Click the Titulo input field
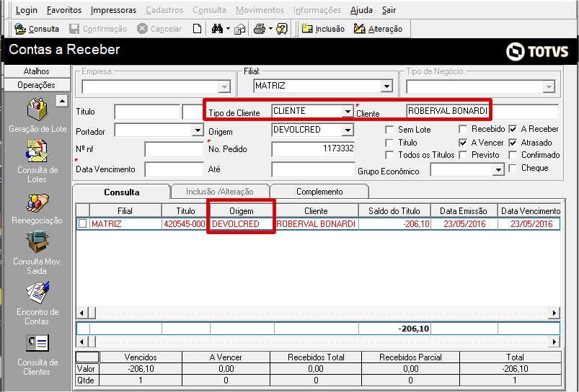 tap(146, 112)
